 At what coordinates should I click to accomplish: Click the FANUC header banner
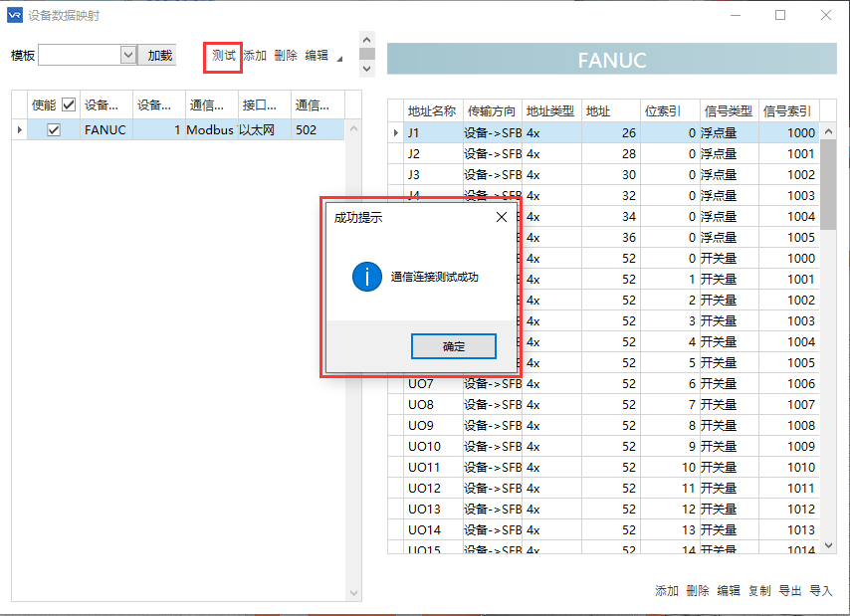click(x=612, y=59)
